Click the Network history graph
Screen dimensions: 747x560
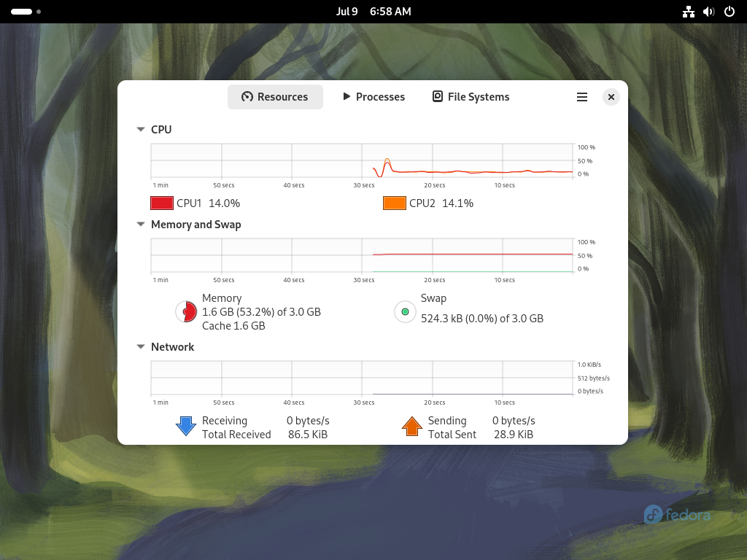tap(362, 378)
